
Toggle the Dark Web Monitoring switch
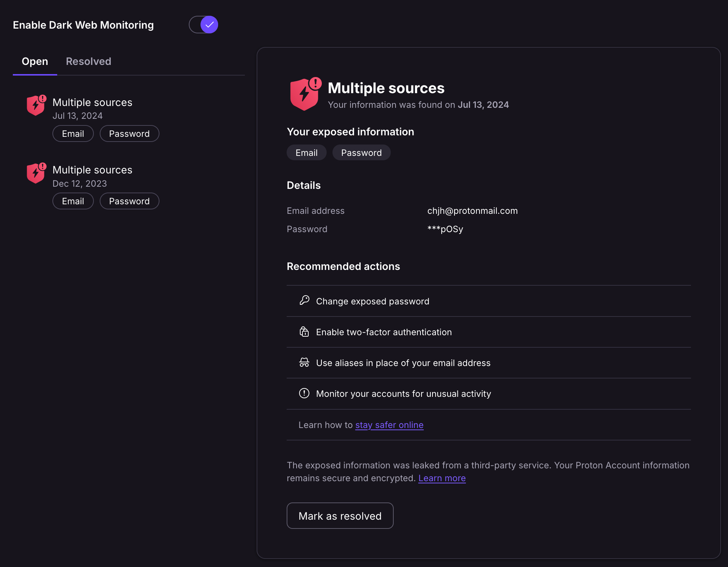pyautogui.click(x=204, y=24)
